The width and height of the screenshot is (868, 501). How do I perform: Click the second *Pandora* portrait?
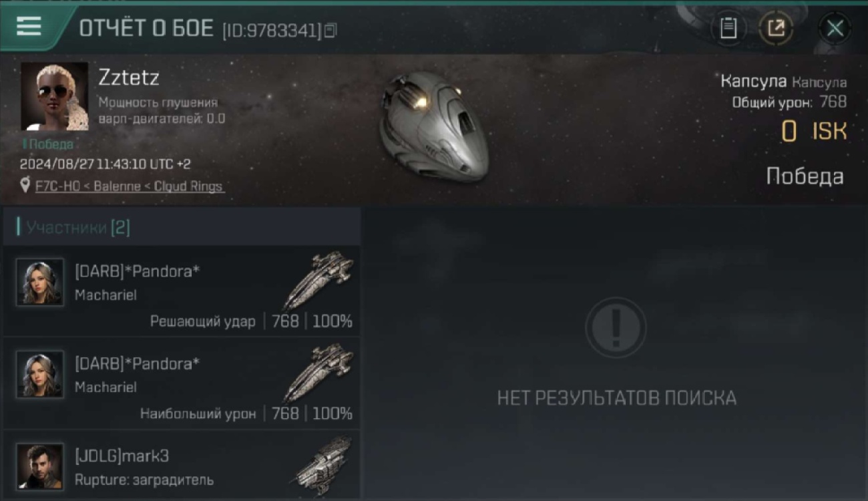tap(40, 375)
